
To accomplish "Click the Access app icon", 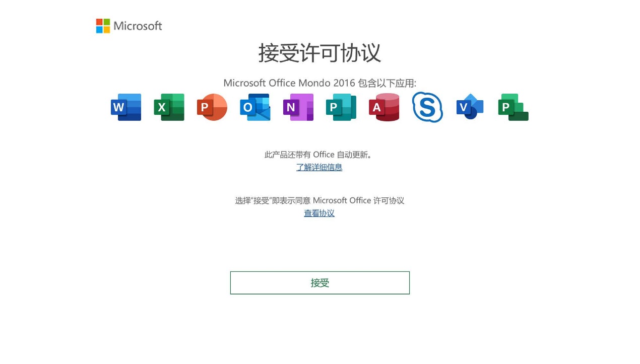I will [384, 107].
